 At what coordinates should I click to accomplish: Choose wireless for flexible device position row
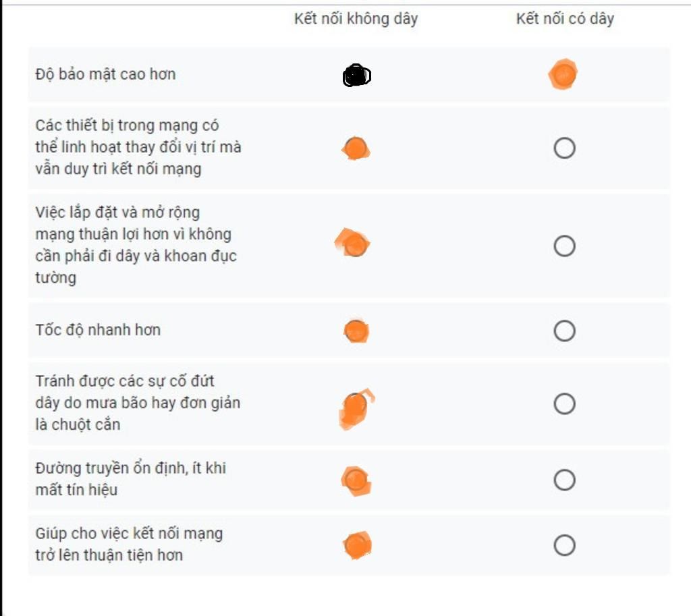tap(356, 148)
